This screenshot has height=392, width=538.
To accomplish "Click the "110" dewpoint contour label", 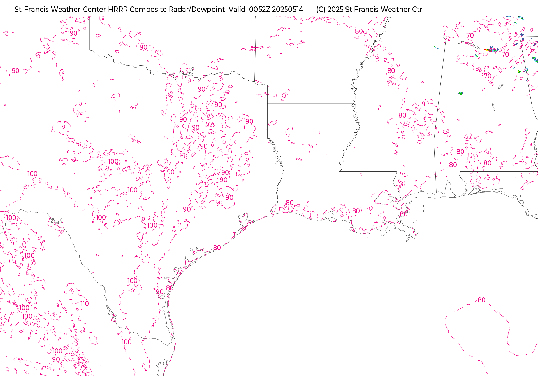I will coord(85,304).
